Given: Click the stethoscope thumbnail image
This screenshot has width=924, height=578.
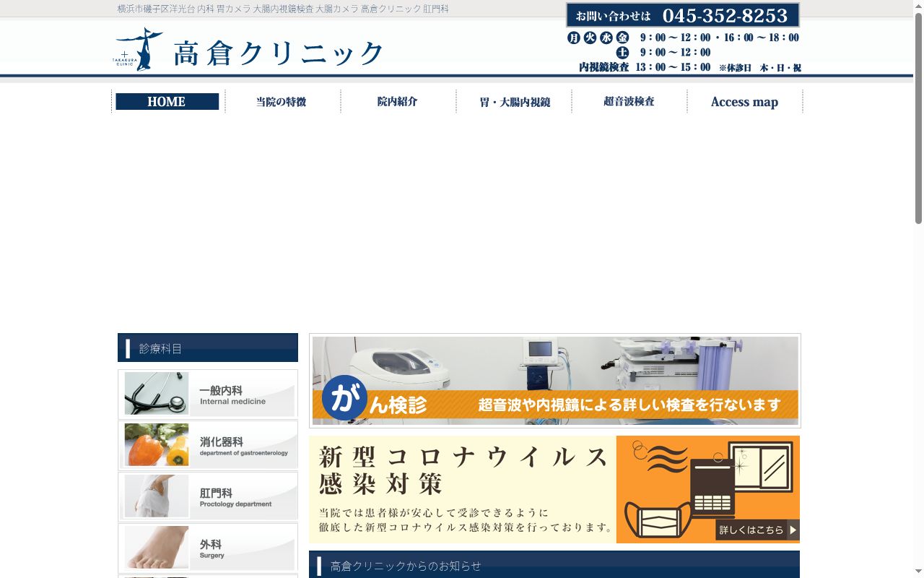Looking at the screenshot, I should (x=157, y=394).
